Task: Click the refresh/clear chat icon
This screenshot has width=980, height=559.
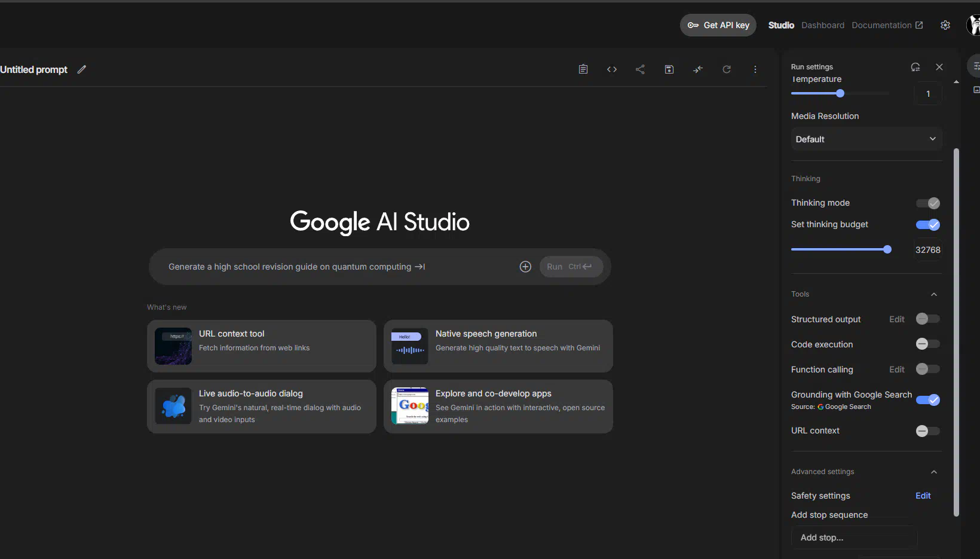Action: pos(727,69)
